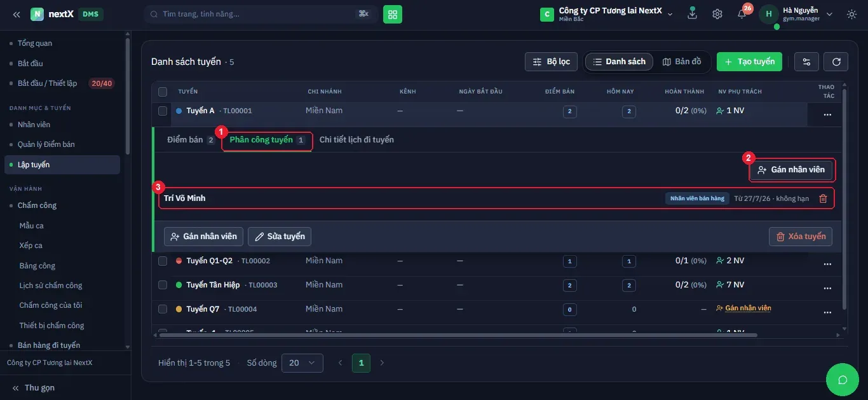Viewport: 868px width, 400px height.
Task: Click the column settings sliders icon
Action: pyautogui.click(x=807, y=62)
